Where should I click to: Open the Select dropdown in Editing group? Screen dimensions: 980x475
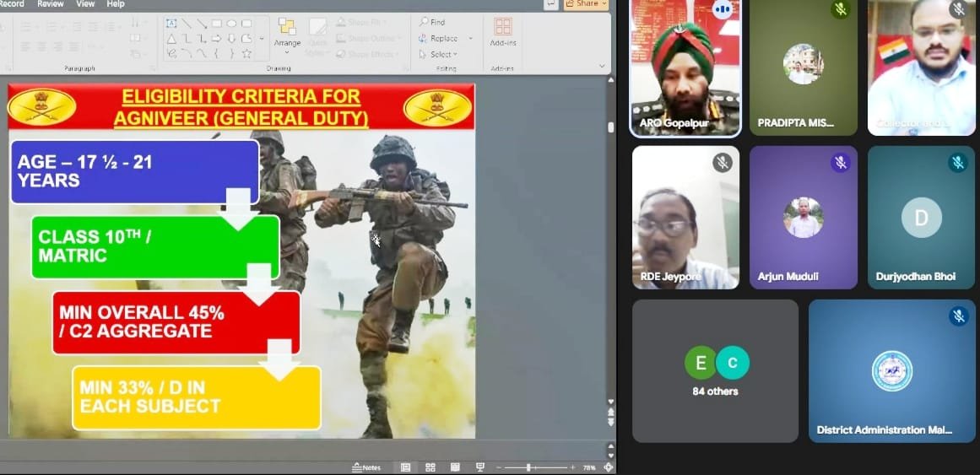440,54
